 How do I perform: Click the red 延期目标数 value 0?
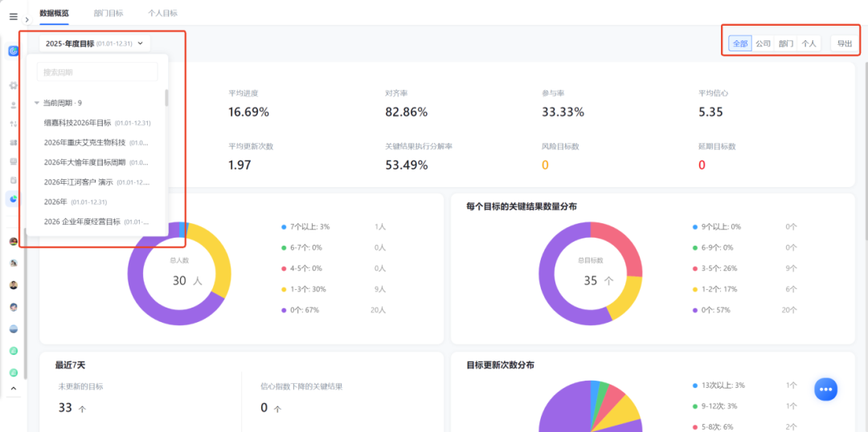702,165
